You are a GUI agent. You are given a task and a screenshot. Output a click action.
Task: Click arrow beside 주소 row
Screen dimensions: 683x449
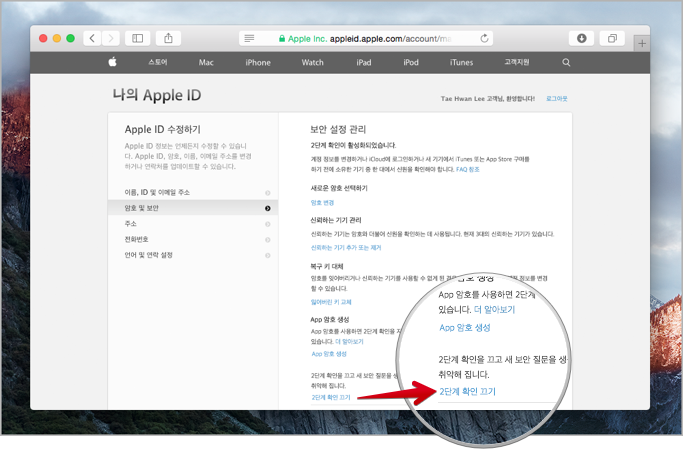coord(267,224)
